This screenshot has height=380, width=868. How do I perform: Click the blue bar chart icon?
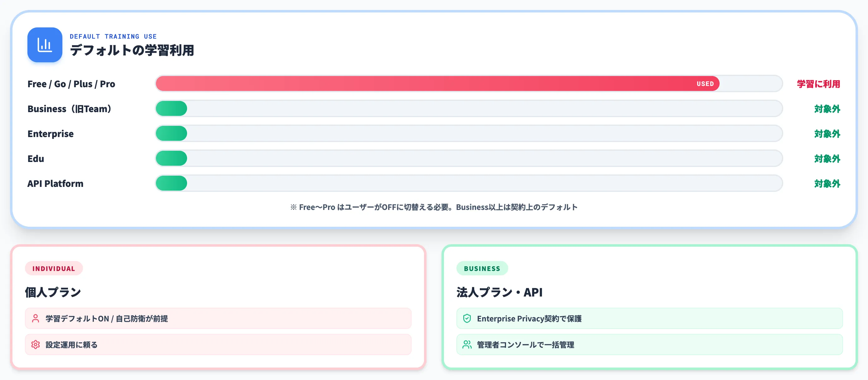(x=45, y=45)
